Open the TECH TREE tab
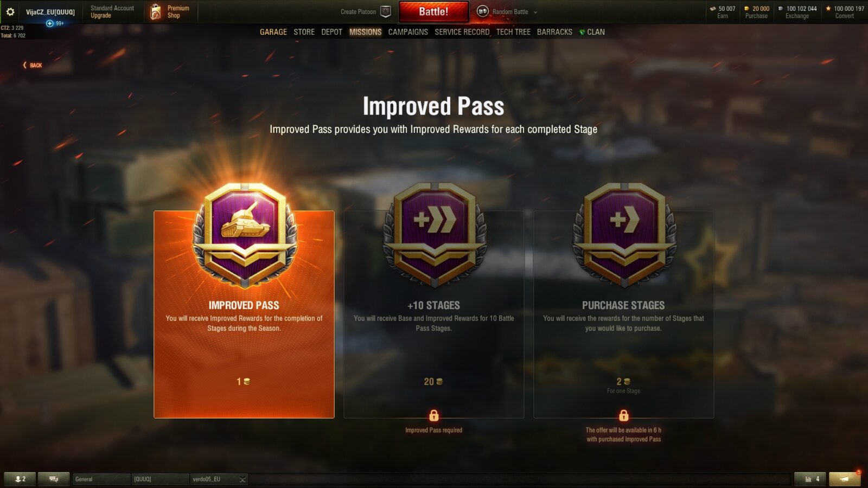Screen dimensions: 868x488 513,32
